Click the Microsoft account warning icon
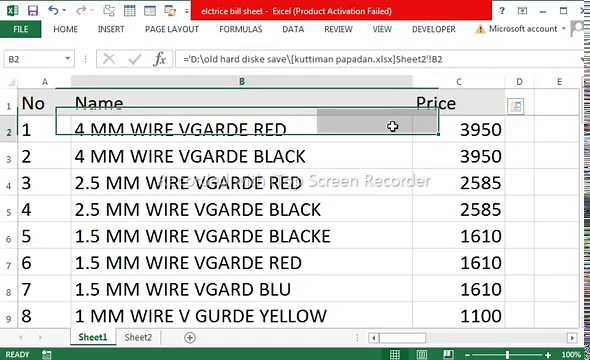The height and width of the screenshot is (360, 590). 480,29
